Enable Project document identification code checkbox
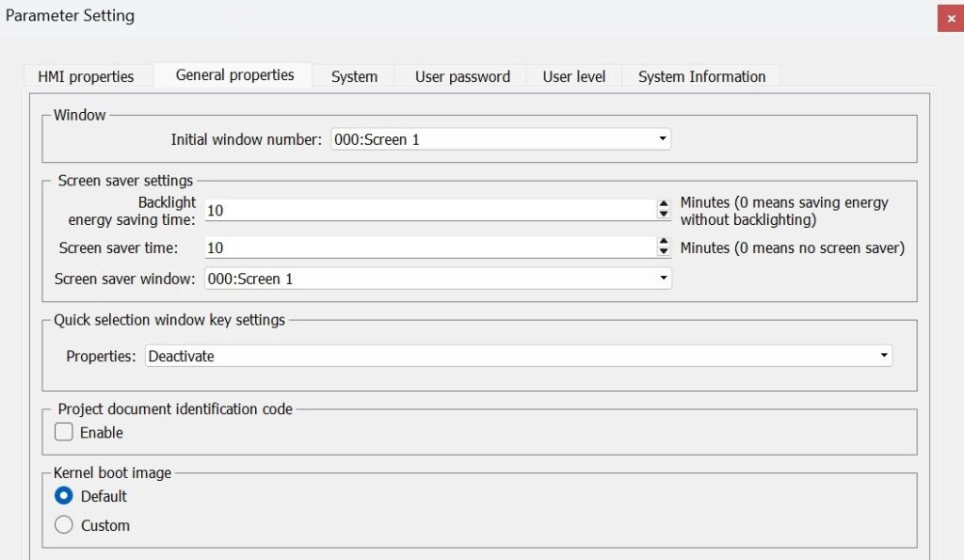The width and height of the screenshot is (964, 560). pos(64,432)
